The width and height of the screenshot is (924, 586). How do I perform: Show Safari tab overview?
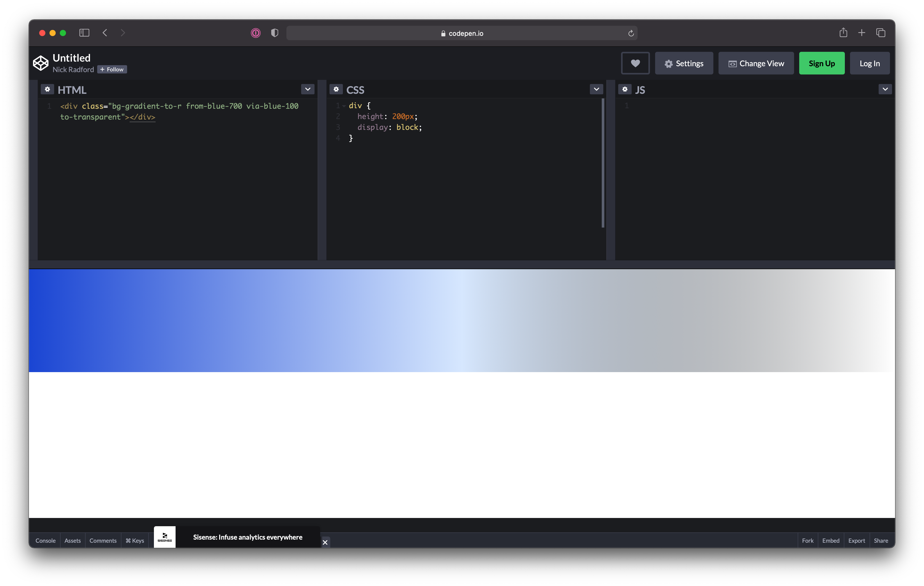point(881,33)
